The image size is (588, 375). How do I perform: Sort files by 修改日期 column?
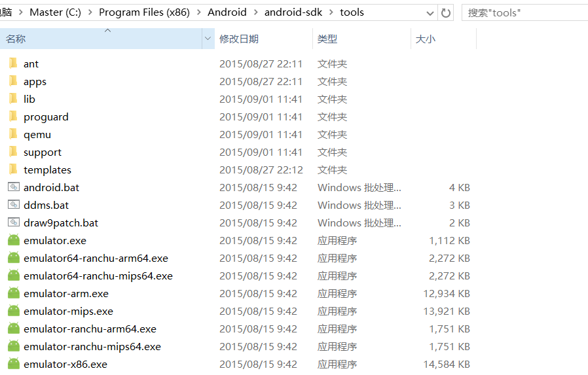click(x=239, y=39)
